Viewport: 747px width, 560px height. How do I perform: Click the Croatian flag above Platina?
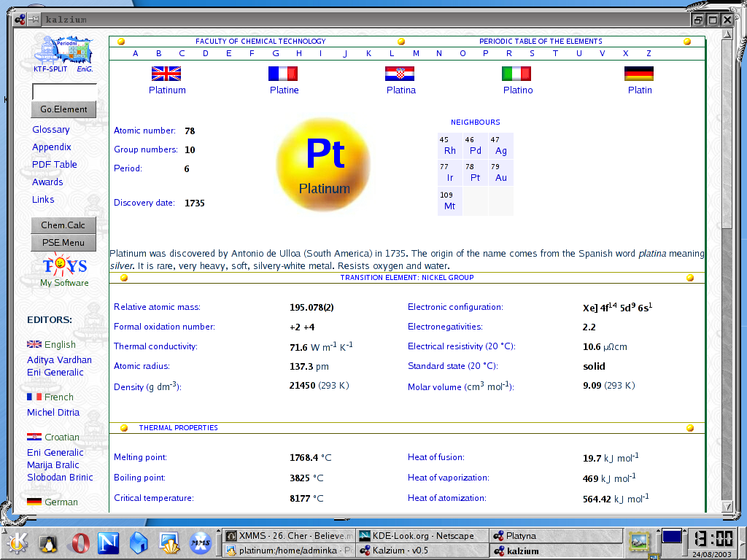400,74
